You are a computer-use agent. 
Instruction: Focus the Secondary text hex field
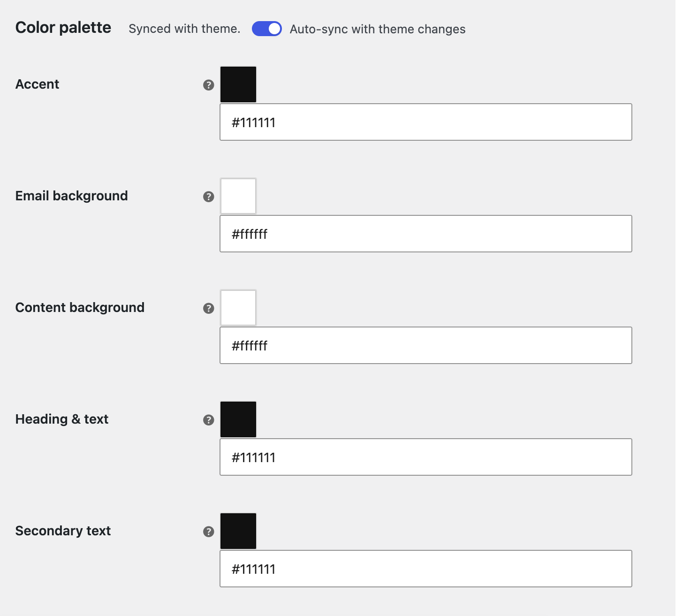[426, 569]
